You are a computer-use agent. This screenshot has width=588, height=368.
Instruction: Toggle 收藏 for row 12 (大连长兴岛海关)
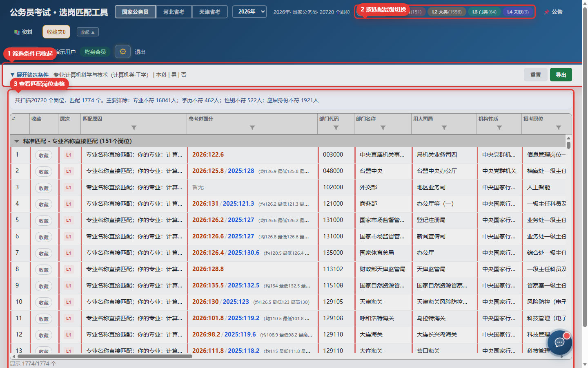pyautogui.click(x=44, y=335)
